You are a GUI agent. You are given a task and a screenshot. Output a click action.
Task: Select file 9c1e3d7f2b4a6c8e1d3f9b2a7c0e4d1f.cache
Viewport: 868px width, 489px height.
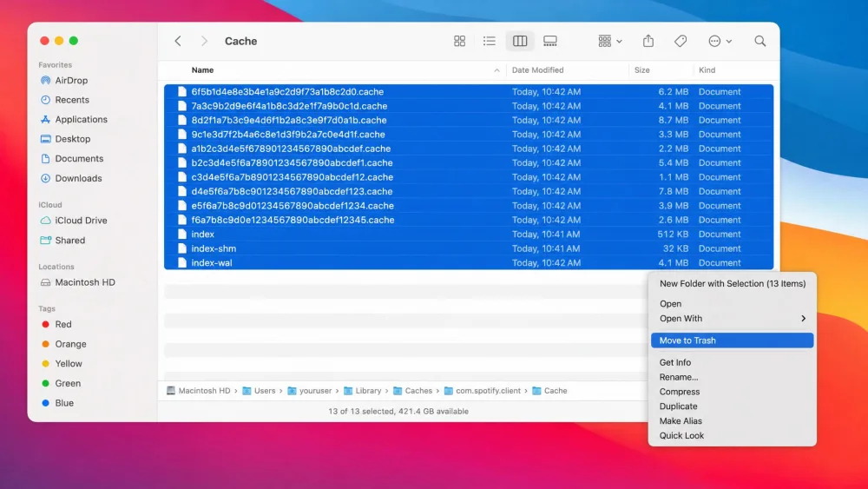[469, 135]
